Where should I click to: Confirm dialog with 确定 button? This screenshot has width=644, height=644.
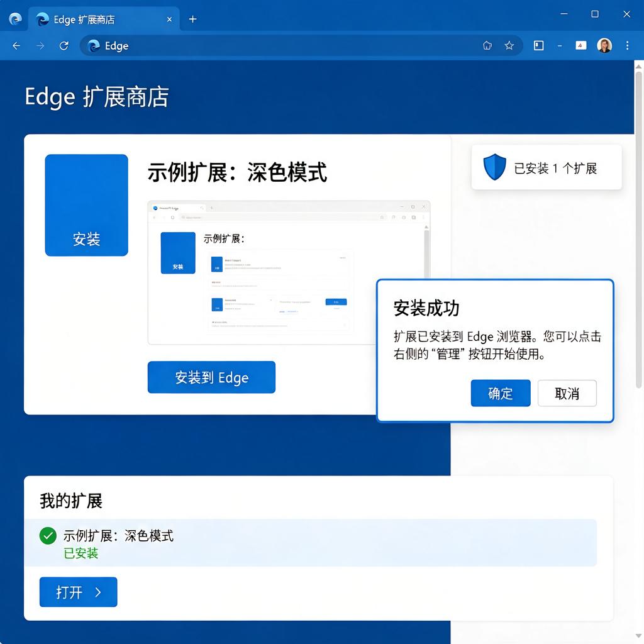point(500,393)
